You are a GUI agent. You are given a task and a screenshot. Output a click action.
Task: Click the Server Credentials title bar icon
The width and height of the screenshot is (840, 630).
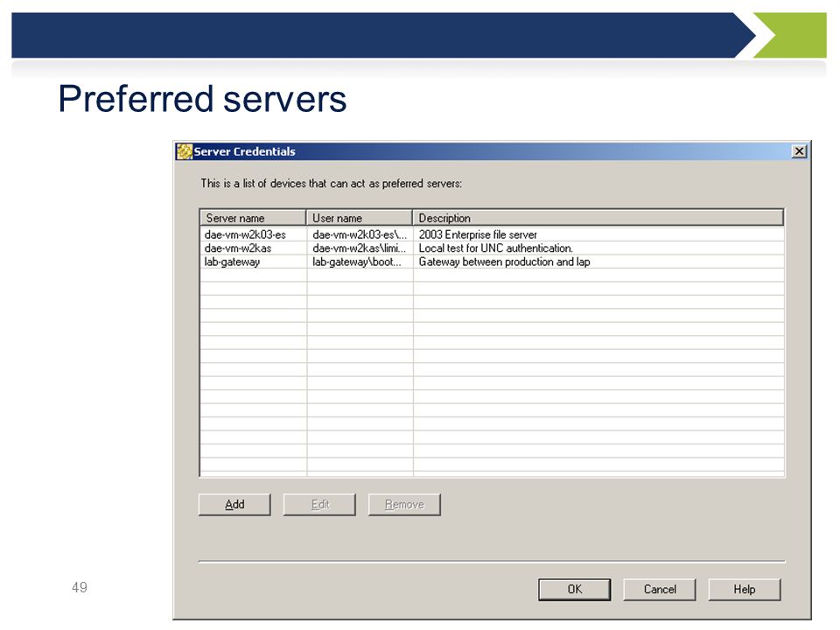coord(185,151)
